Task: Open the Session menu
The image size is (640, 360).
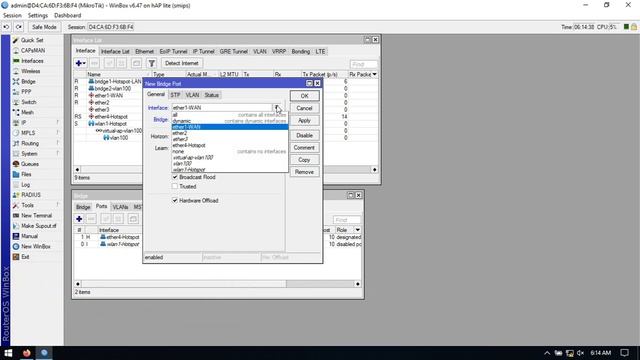Action: (x=12, y=16)
